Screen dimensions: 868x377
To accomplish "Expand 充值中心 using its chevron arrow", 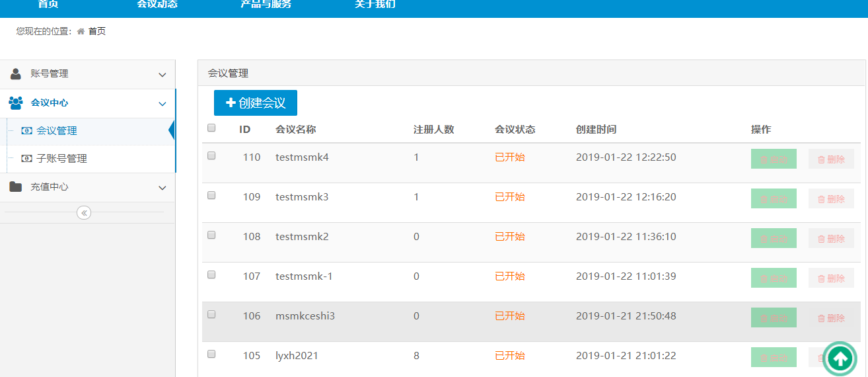I will [162, 188].
